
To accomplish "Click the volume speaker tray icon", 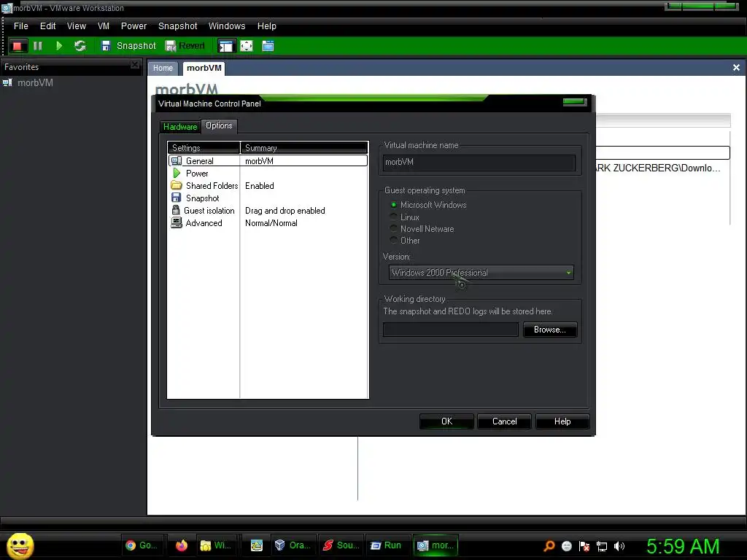I will tap(619, 546).
